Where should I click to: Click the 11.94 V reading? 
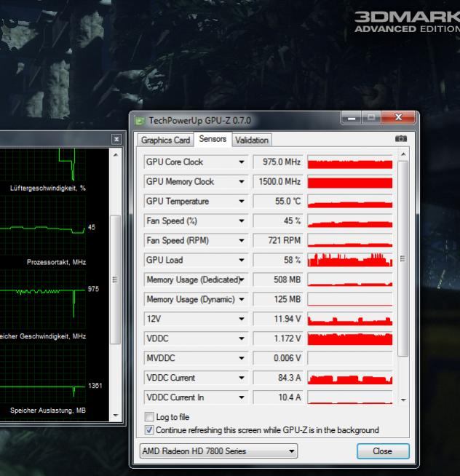(x=287, y=319)
